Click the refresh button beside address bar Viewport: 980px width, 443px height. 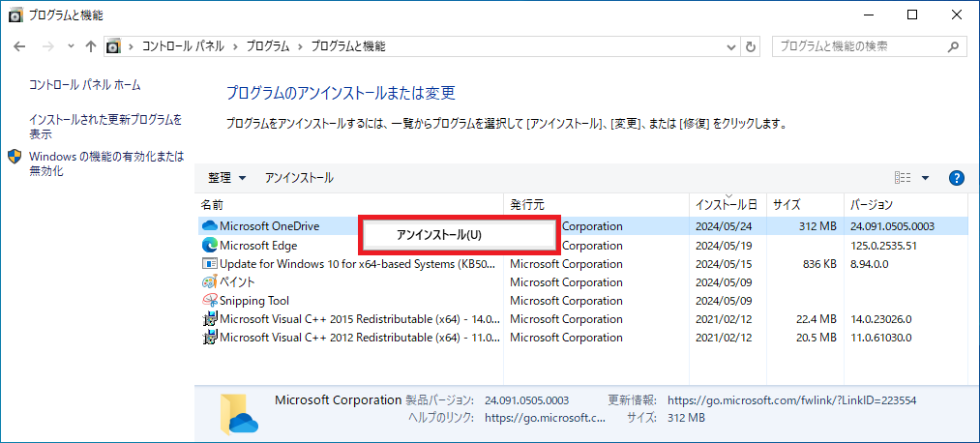click(750, 46)
